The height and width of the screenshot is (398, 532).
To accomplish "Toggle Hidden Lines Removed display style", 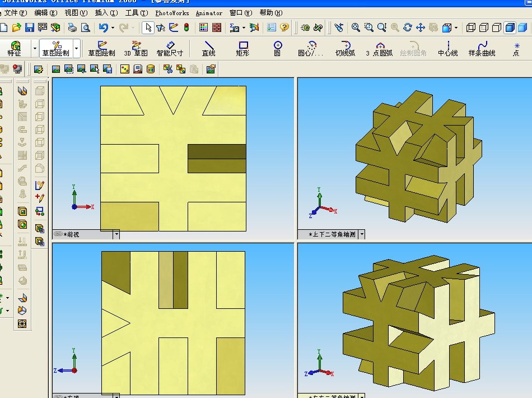I will pos(496,27).
